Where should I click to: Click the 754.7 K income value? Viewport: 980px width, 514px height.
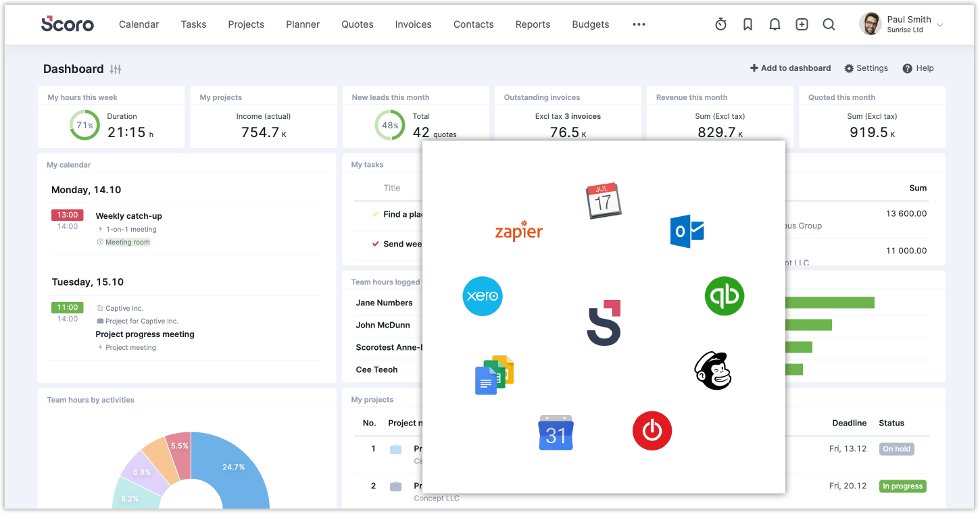(x=264, y=132)
